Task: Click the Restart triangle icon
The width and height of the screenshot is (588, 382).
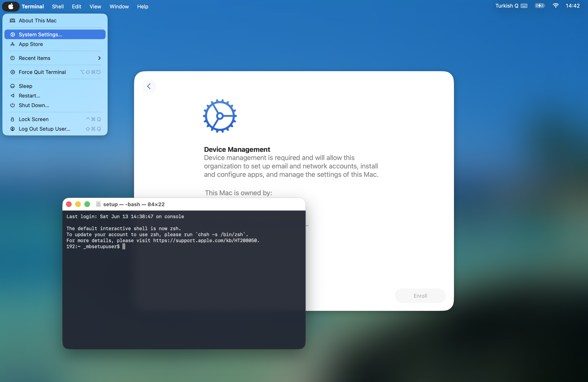Action: click(x=13, y=95)
